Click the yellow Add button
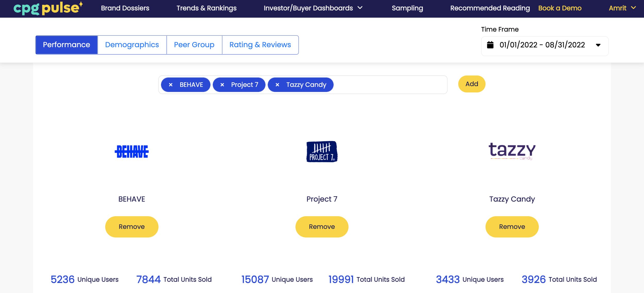 (471, 84)
